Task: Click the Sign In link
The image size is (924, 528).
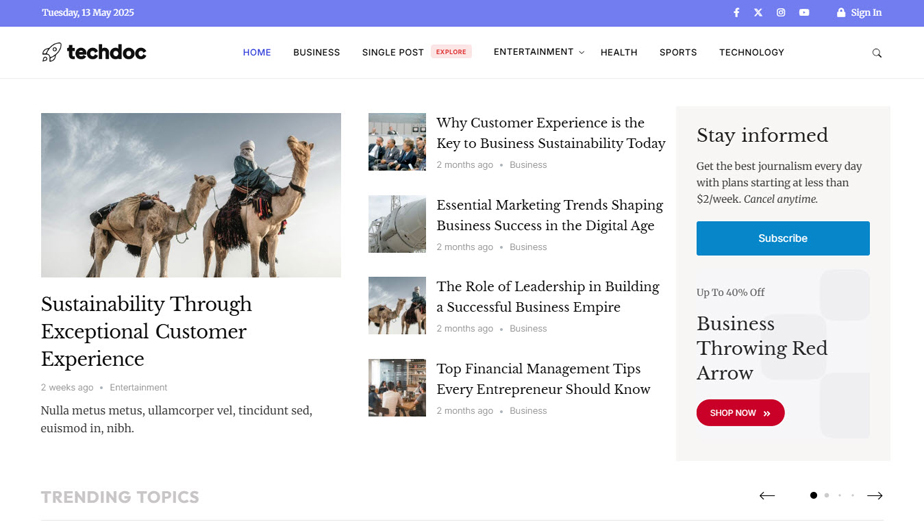Action: pyautogui.click(x=859, y=12)
